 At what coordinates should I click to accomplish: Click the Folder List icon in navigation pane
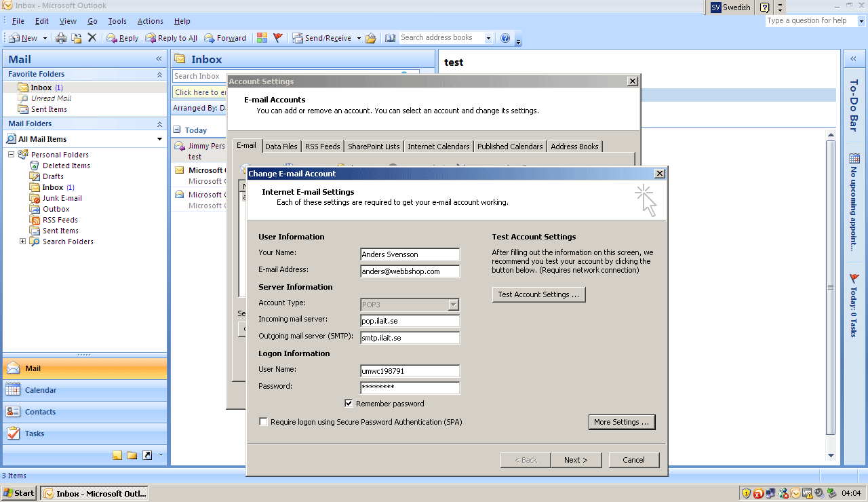tap(132, 455)
